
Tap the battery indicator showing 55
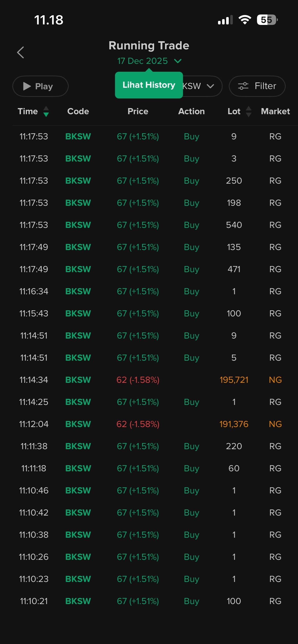267,20
